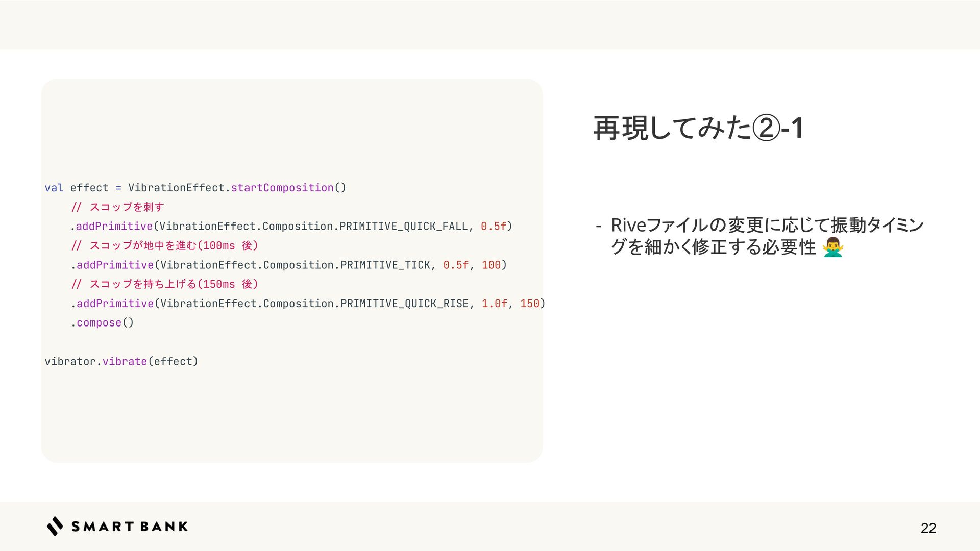Click the SmartBank slash logo icon
The height and width of the screenshot is (551, 980).
[55, 526]
